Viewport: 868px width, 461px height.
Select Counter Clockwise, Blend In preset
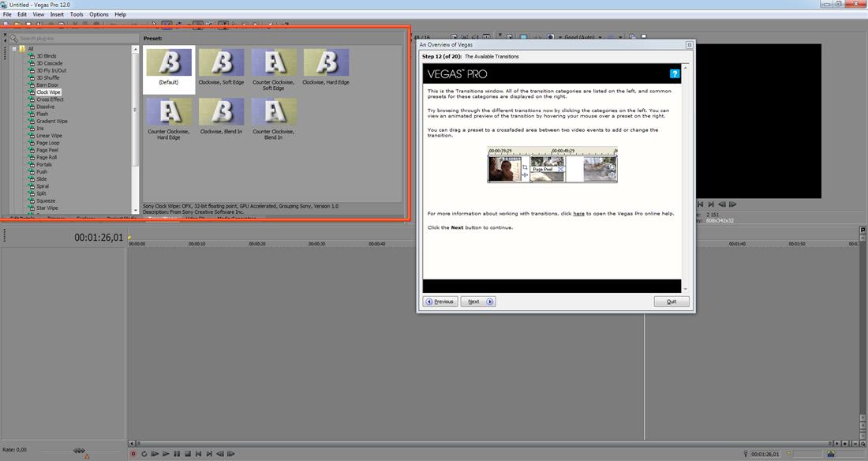(x=274, y=118)
